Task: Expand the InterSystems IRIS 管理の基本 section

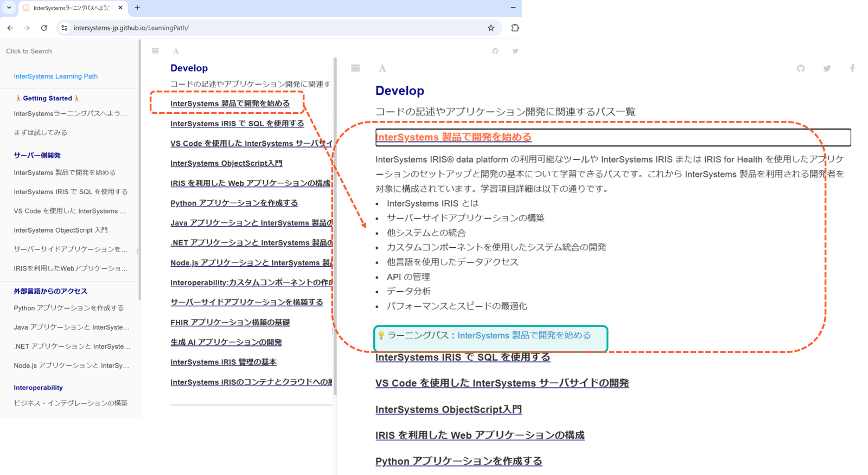Action: 223,362
